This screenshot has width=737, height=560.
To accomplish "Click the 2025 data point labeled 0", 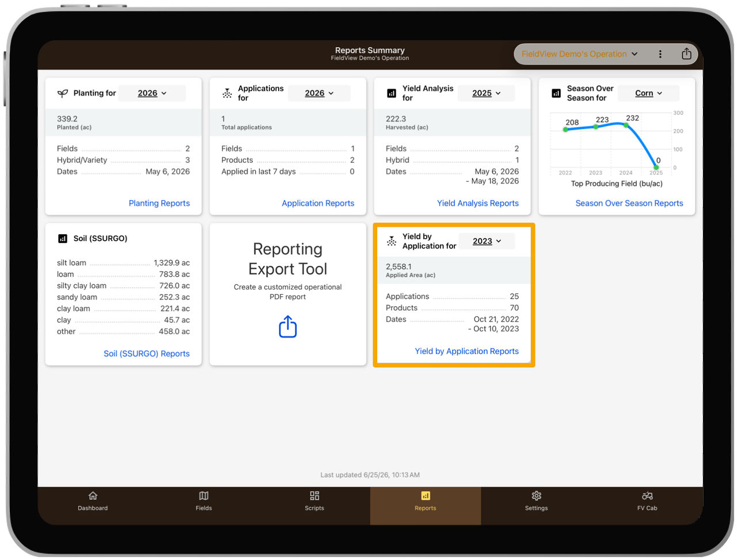I will click(x=656, y=167).
